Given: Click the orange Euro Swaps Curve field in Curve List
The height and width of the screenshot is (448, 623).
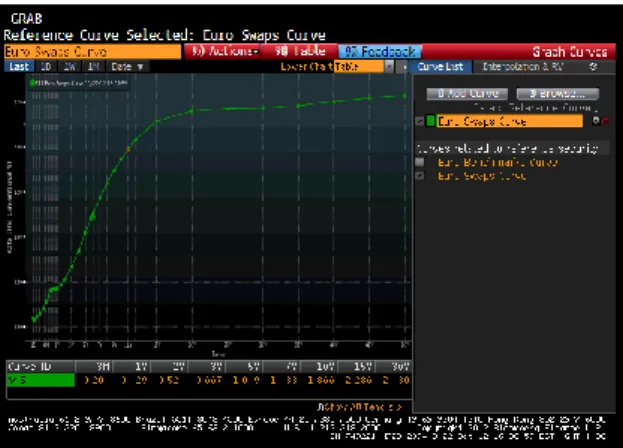Looking at the screenshot, I should [x=510, y=121].
